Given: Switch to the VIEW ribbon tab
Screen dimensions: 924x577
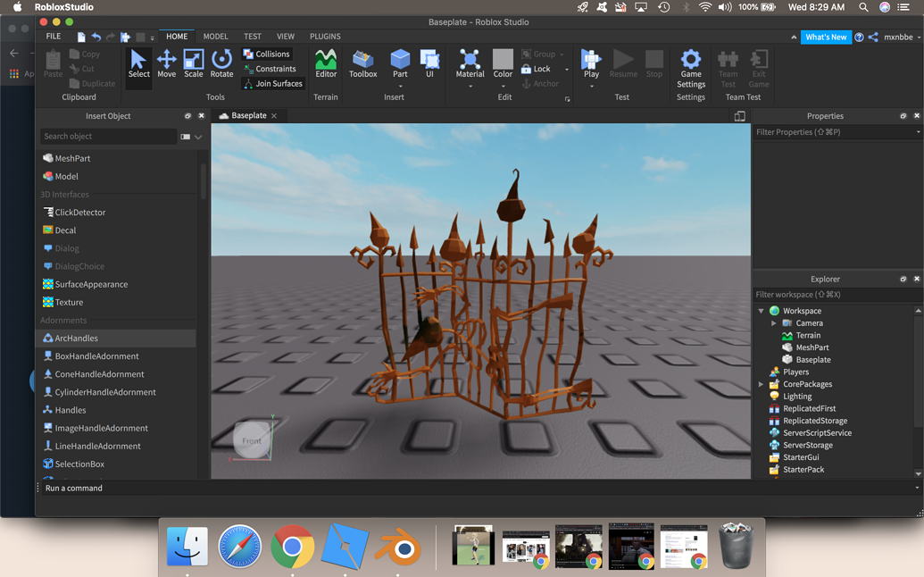Looking at the screenshot, I should [285, 37].
